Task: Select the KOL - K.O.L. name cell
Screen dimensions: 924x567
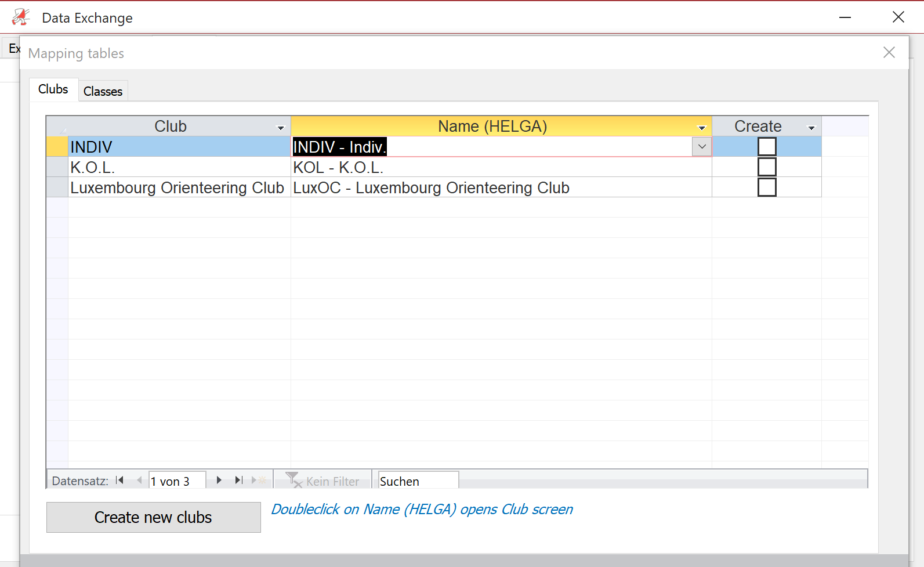Action: coord(501,167)
